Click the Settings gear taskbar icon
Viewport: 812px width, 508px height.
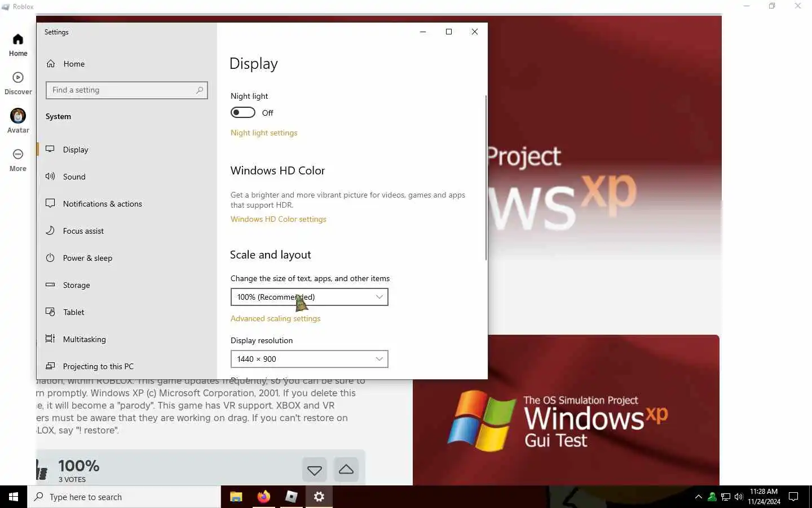[319, 497]
